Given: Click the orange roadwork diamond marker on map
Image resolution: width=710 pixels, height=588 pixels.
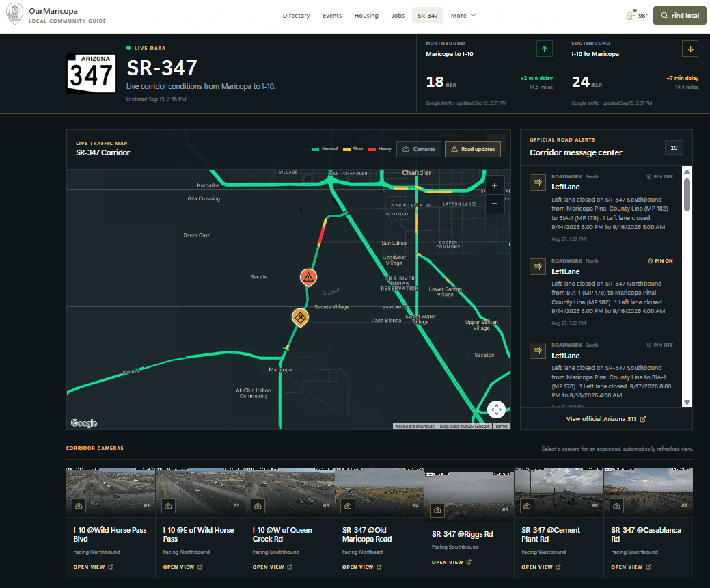Looking at the screenshot, I should point(300,317).
